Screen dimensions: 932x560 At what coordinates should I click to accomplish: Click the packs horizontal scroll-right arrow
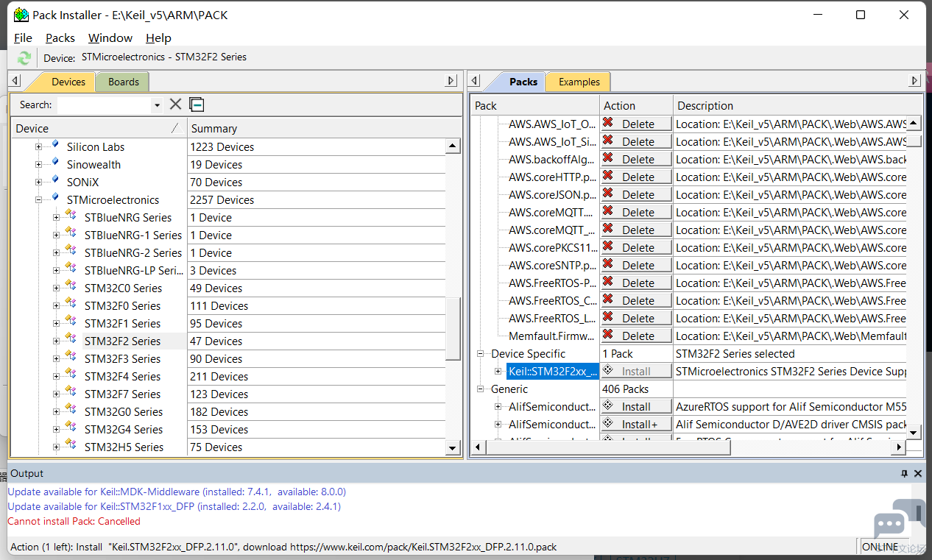tap(897, 447)
